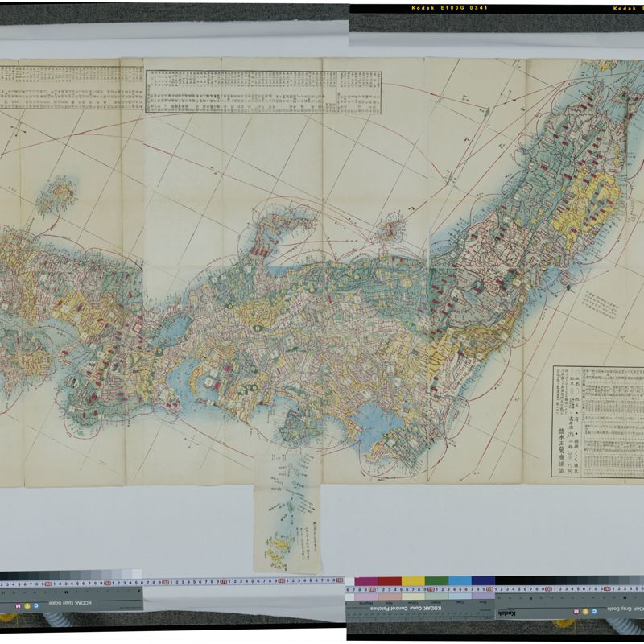Select the solid red color control patch

[390, 580]
